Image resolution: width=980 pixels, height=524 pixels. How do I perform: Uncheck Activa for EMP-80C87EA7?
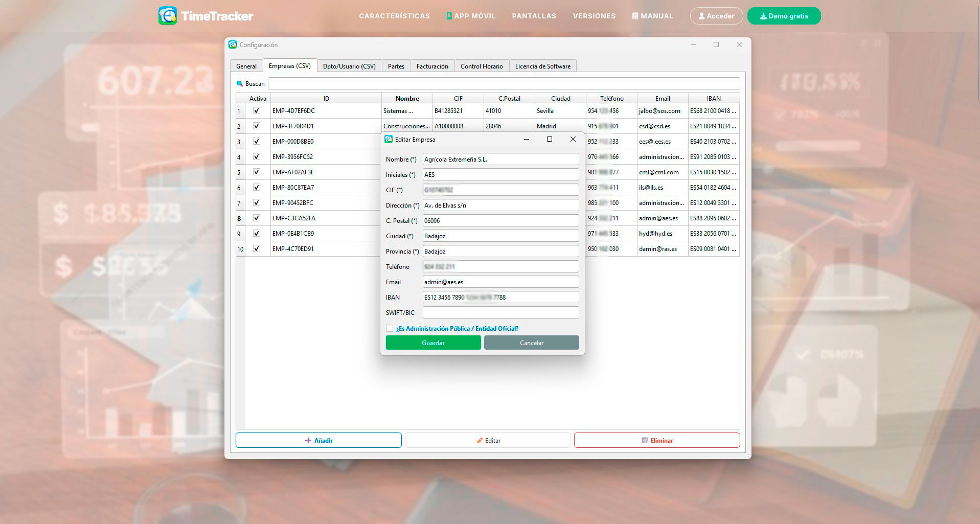click(x=257, y=187)
